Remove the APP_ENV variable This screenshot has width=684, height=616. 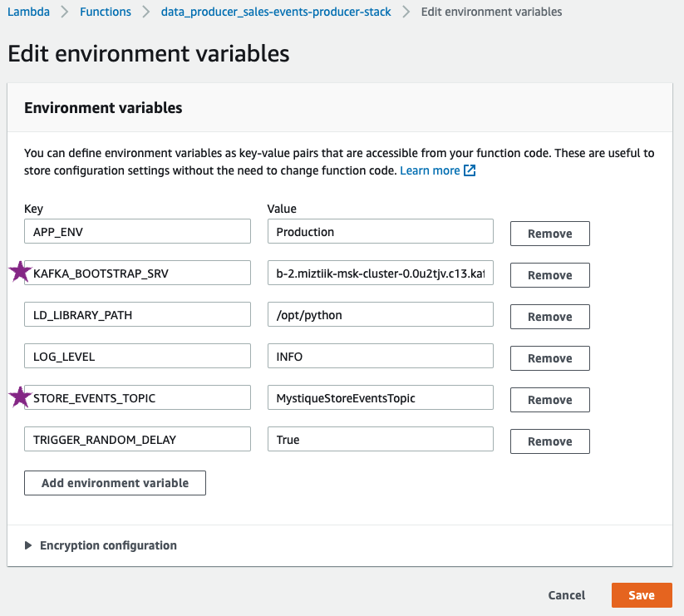coord(549,234)
